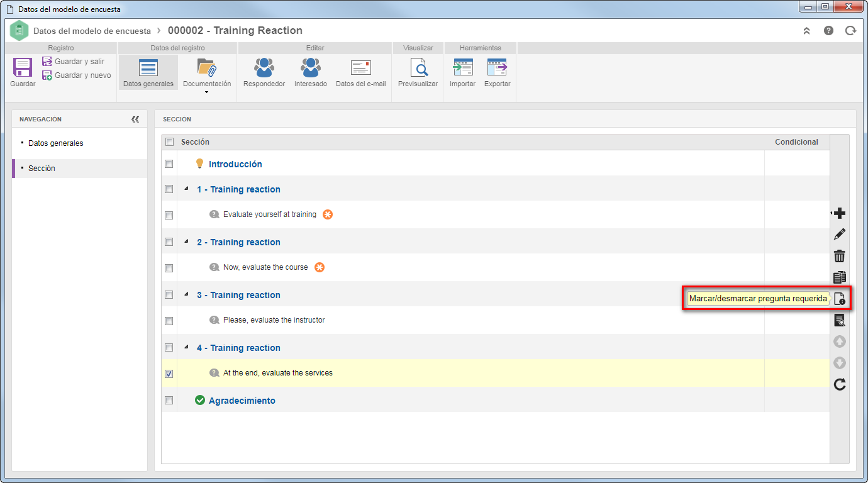Expand the Documentación dropdown arrow
The width and height of the screenshot is (868, 483).
point(207,92)
